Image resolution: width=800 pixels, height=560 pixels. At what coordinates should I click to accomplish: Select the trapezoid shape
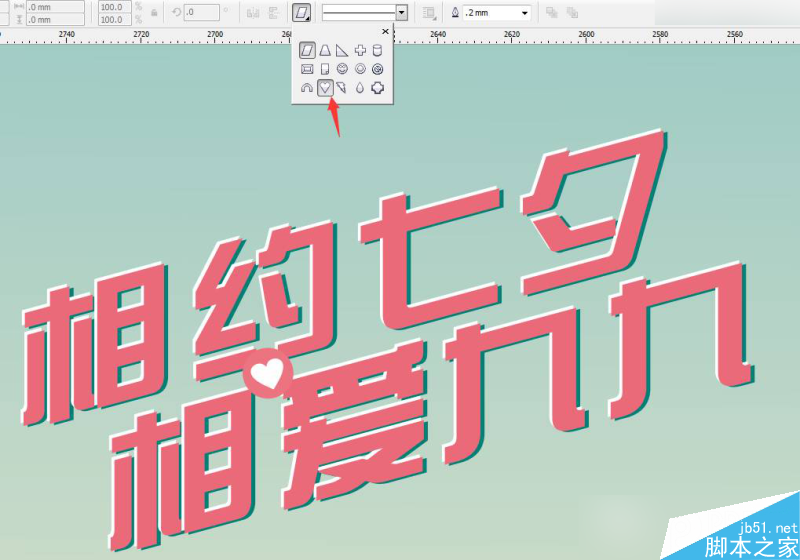click(x=325, y=50)
